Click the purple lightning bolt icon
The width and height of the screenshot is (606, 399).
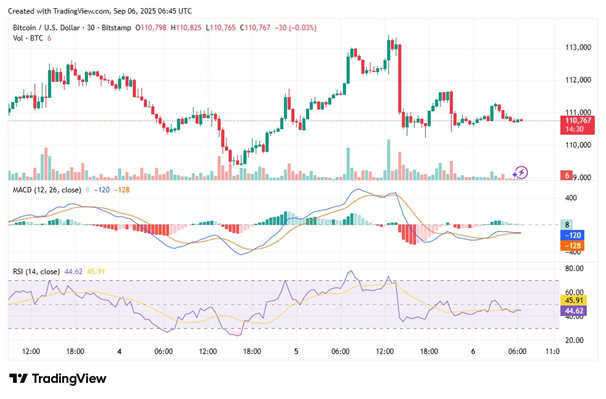(521, 172)
